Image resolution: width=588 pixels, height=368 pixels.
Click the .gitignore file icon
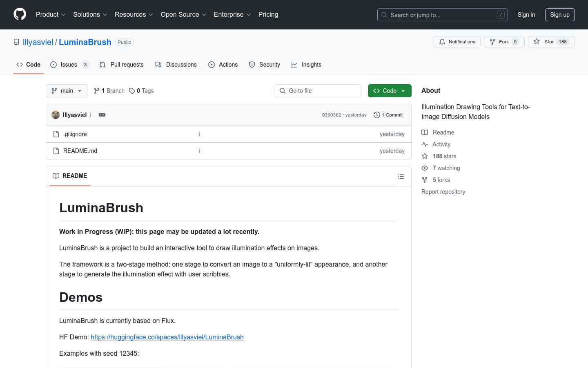pyautogui.click(x=56, y=134)
